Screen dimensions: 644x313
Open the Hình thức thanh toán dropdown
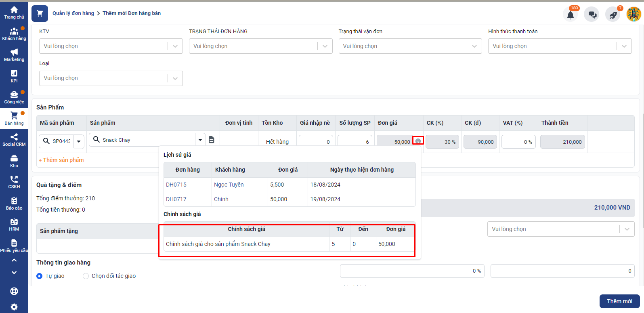pos(559,46)
